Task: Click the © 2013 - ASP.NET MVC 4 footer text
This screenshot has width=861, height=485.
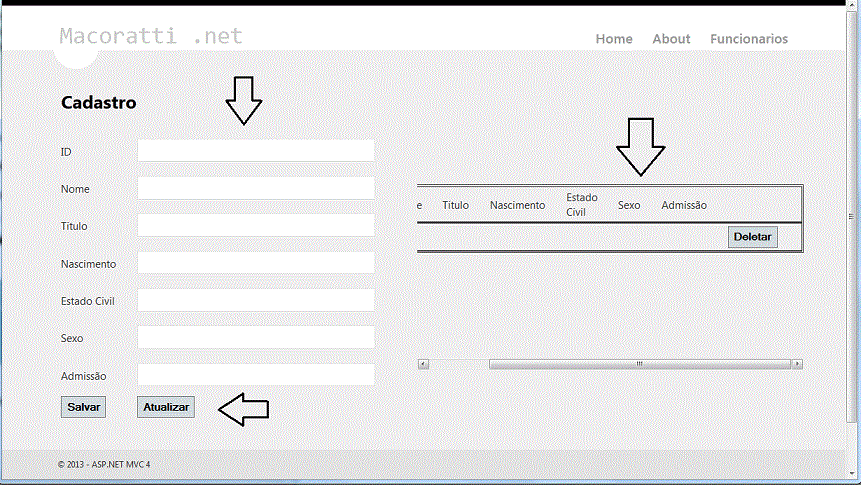Action: click(104, 464)
